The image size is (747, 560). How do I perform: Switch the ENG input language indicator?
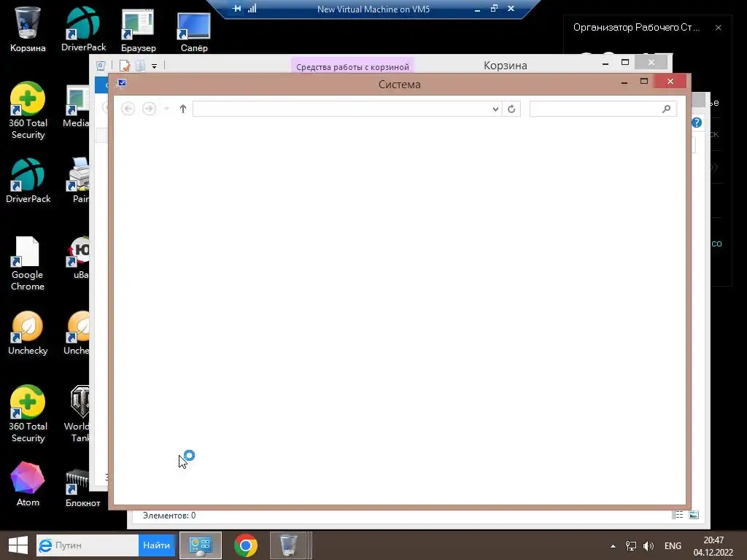673,546
